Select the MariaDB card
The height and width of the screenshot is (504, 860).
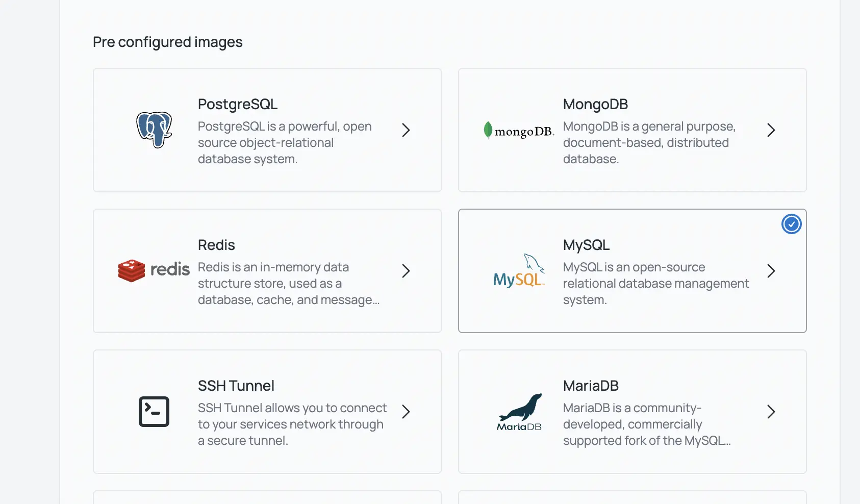[x=633, y=412]
